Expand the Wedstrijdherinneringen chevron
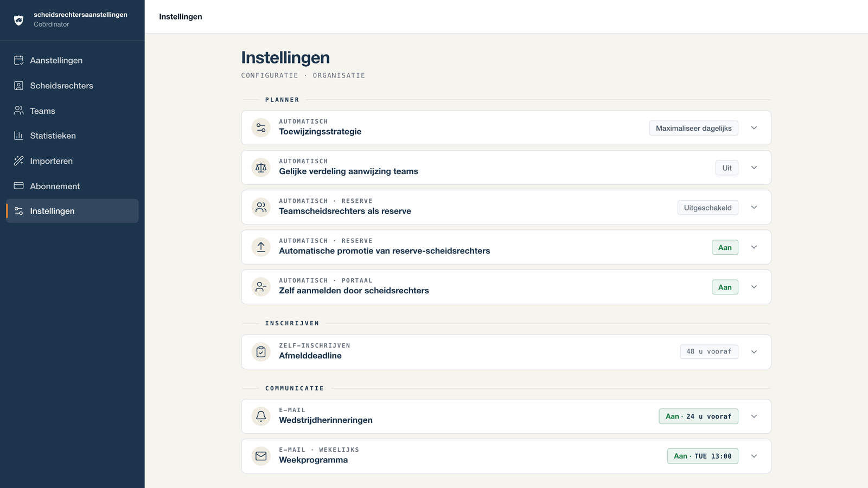This screenshot has width=868, height=488. pos(754,416)
